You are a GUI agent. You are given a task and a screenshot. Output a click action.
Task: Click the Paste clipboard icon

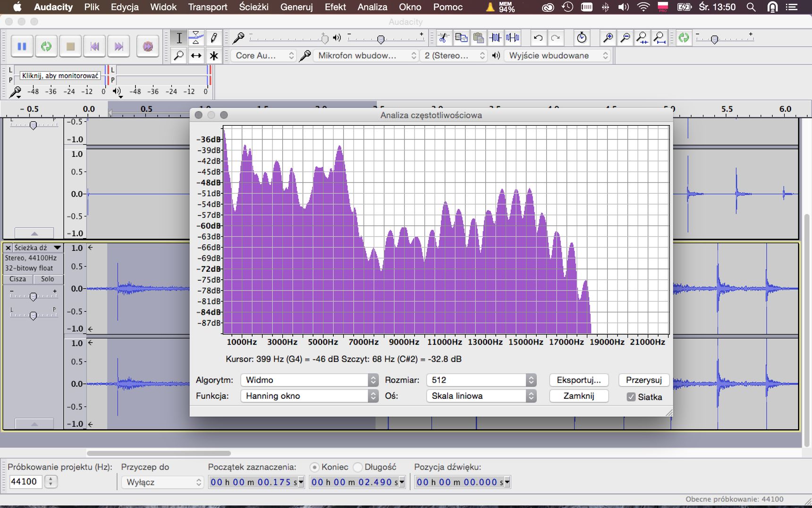click(478, 38)
